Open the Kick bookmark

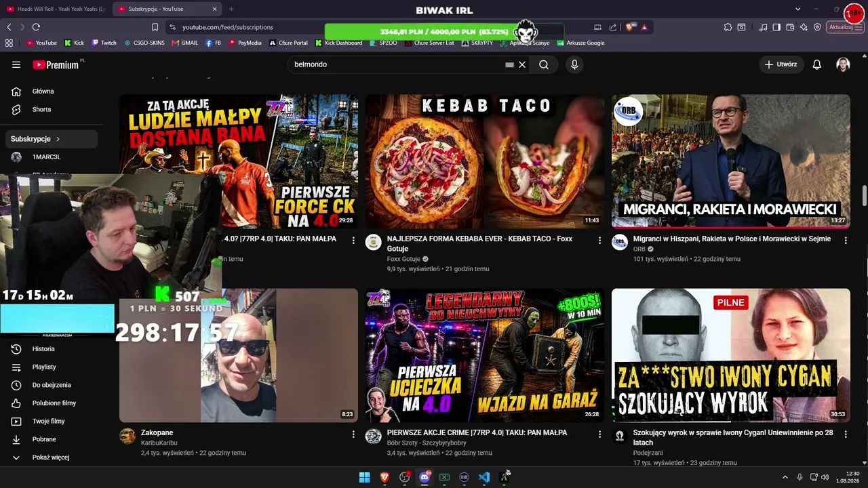click(74, 43)
